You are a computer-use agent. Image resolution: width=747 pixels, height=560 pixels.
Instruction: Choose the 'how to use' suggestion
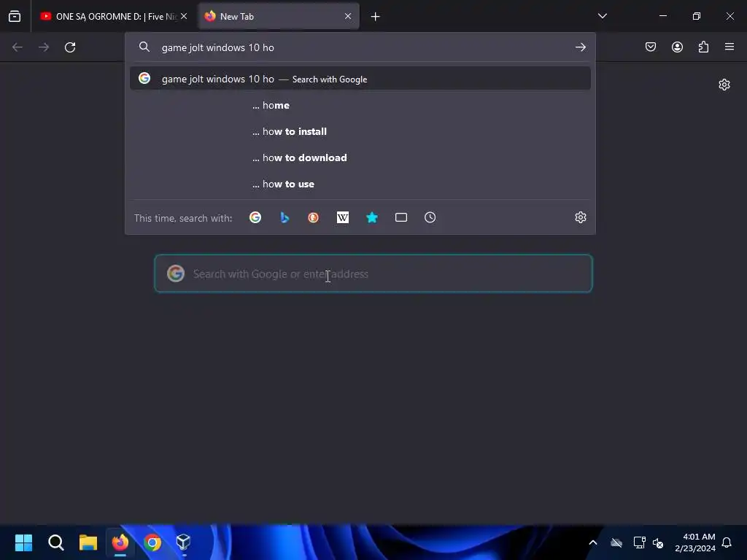pyautogui.click(x=360, y=184)
